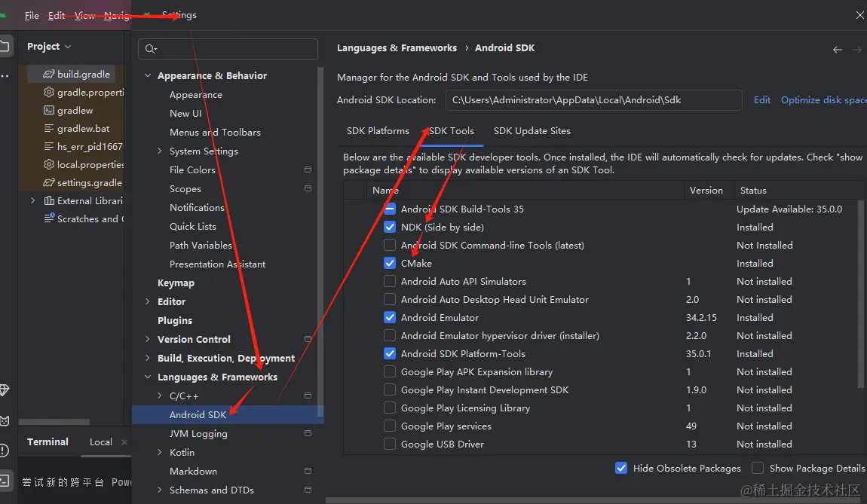Image resolution: width=867 pixels, height=504 pixels.
Task: Click the project panel horizontal scrollbar
Action: click(54, 422)
